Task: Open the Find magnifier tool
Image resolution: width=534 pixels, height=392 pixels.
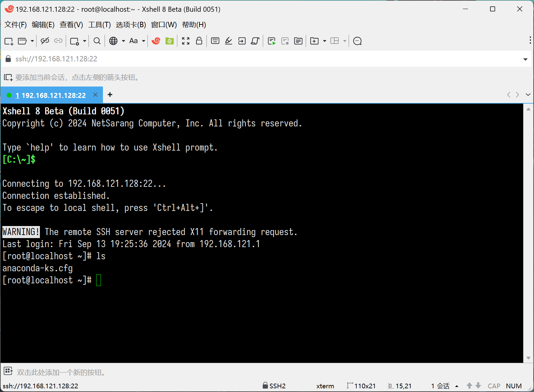Action: 97,41
